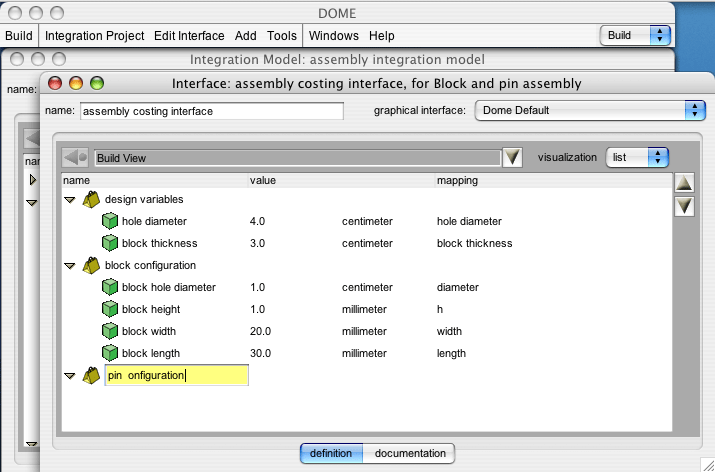Click the 'h' mapping of block height
This screenshot has width=715, height=472.
[440, 309]
